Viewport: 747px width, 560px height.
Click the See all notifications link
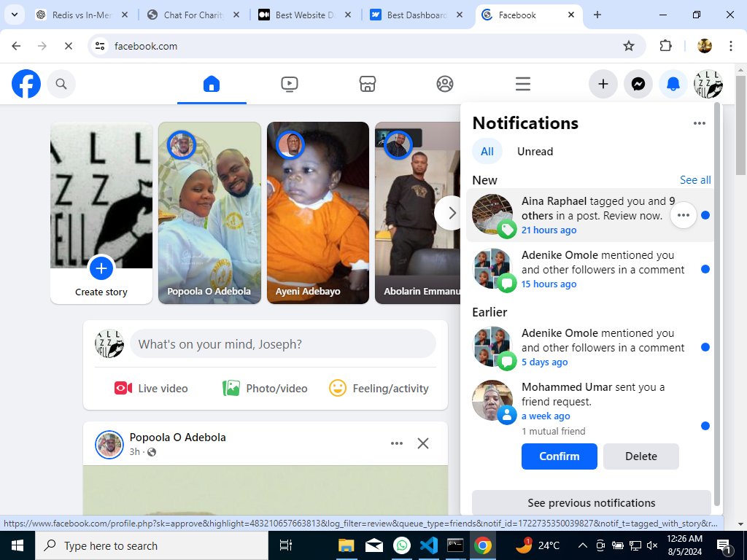point(695,180)
